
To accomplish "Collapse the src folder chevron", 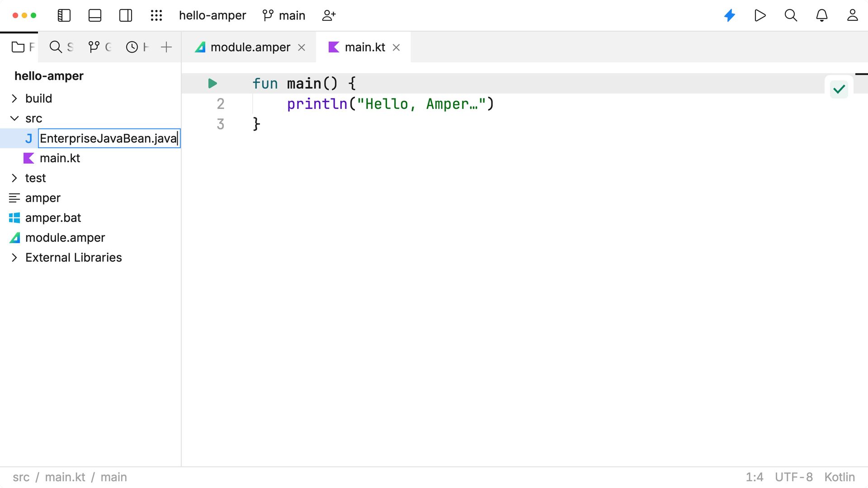I will coord(14,118).
